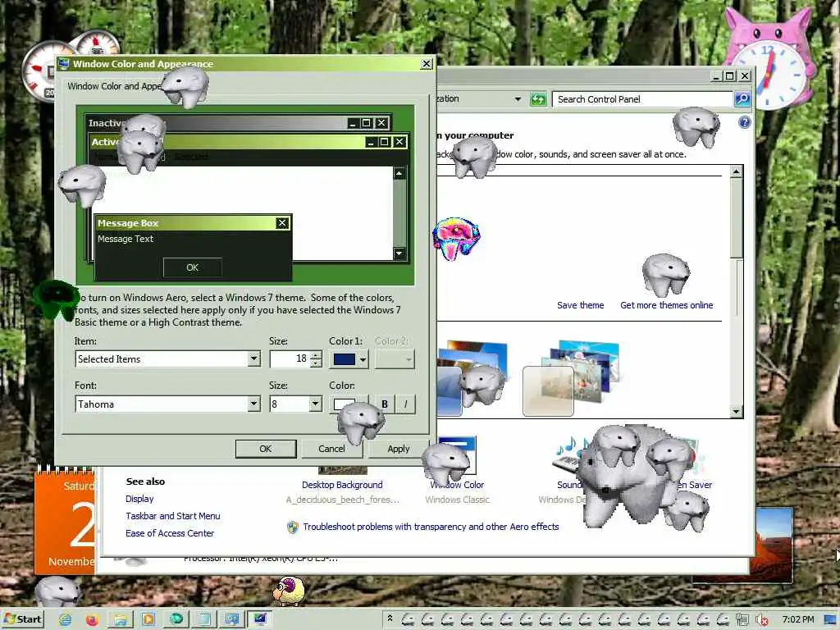Open the Display link under See also
The image size is (840, 630).
(139, 499)
